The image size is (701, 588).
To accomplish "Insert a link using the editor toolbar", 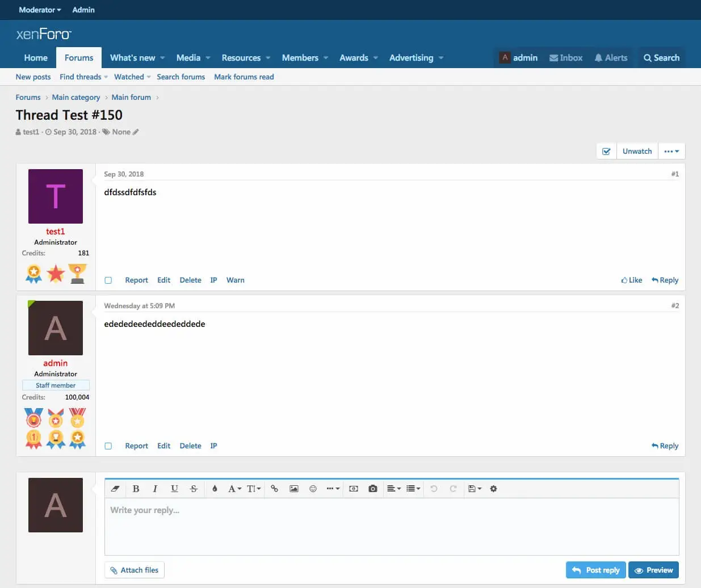I will (x=274, y=489).
